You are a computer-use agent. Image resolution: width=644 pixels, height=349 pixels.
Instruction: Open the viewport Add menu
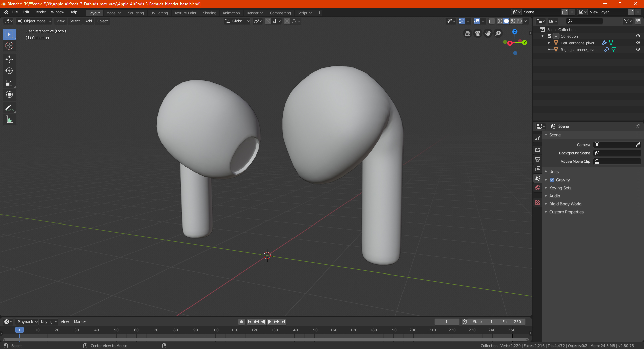(x=89, y=21)
